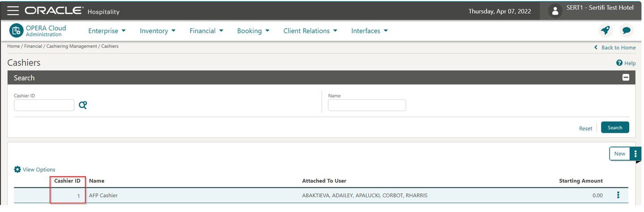
Task: Click the Cashier ID lookup magnifier icon
Action: pos(83,105)
